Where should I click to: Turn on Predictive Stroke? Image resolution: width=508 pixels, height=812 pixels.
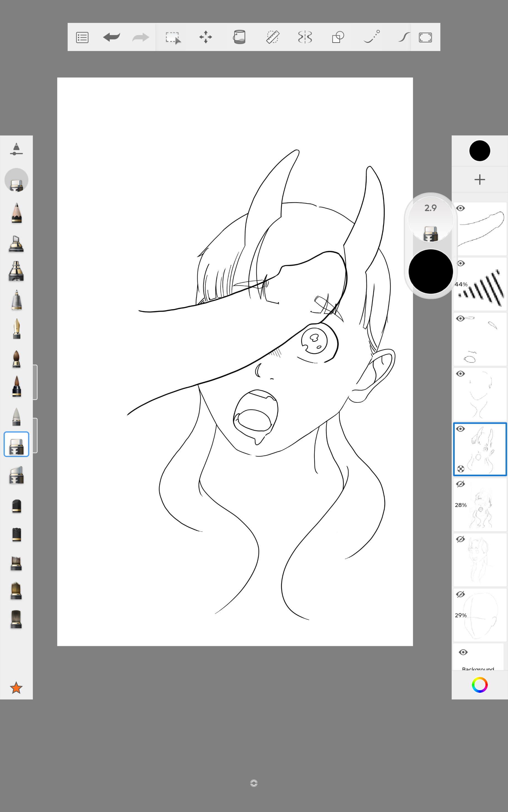point(372,37)
